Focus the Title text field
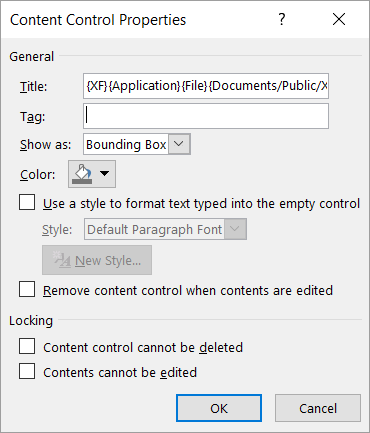Image resolution: width=370 pixels, height=433 pixels. click(x=206, y=86)
